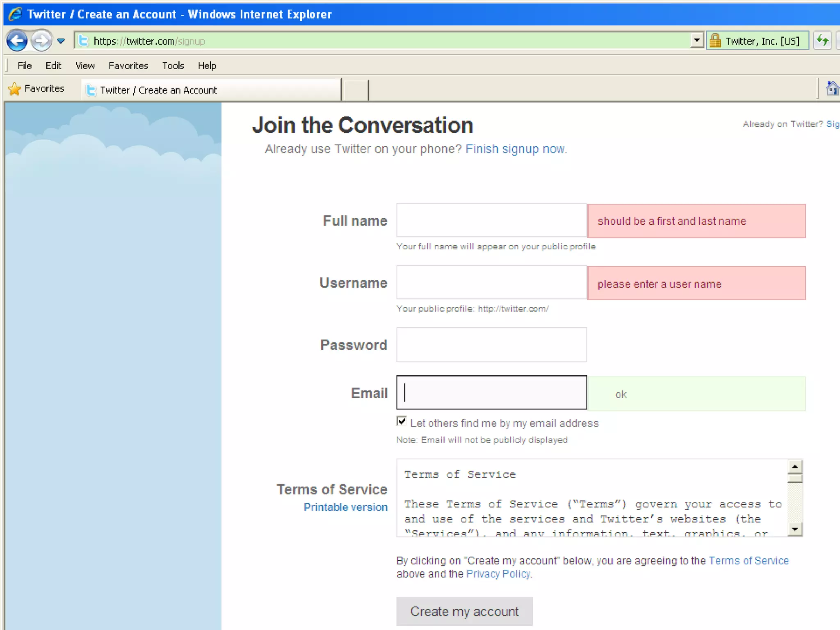
Task: Click the green refresh arrows icon
Action: tap(822, 41)
